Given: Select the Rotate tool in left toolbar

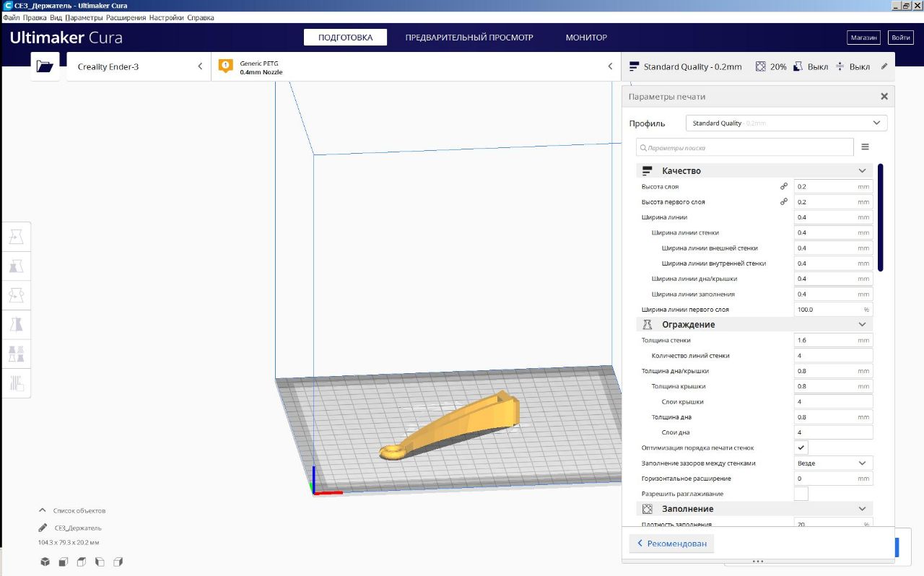Looking at the screenshot, I should [16, 295].
